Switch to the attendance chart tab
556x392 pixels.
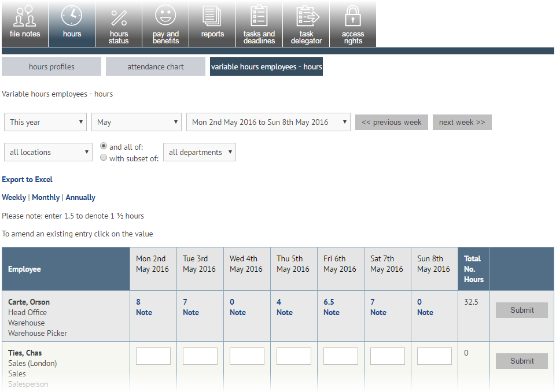155,66
